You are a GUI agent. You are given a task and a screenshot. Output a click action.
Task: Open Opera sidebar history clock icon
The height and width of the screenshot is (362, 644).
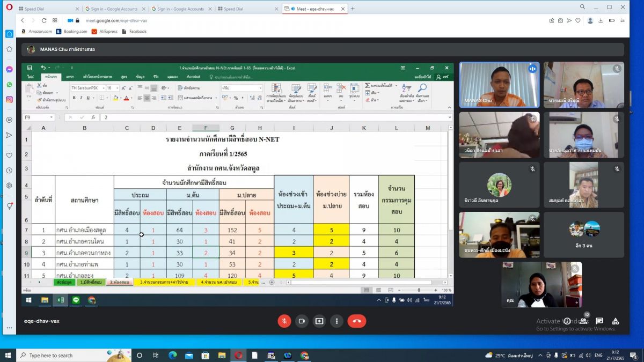pyautogui.click(x=9, y=171)
